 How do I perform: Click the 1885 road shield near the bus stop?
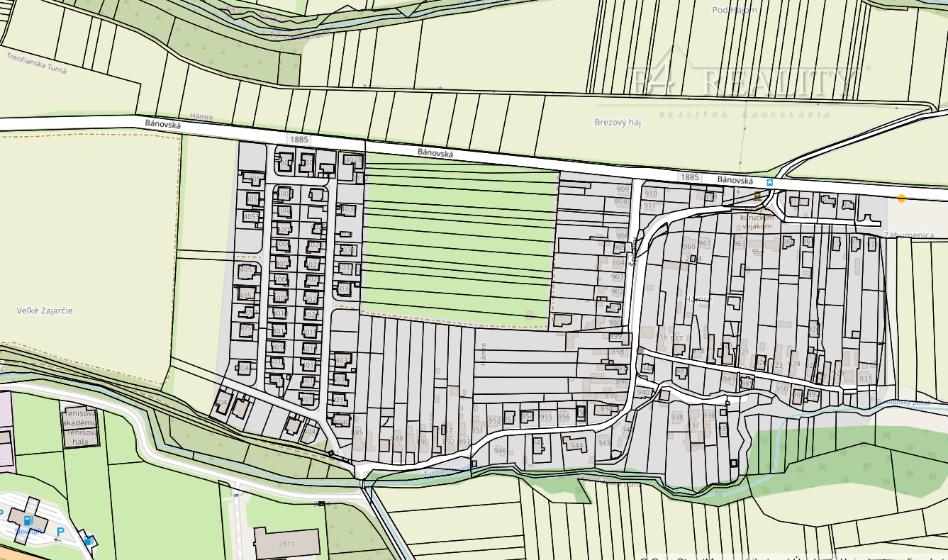688,177
